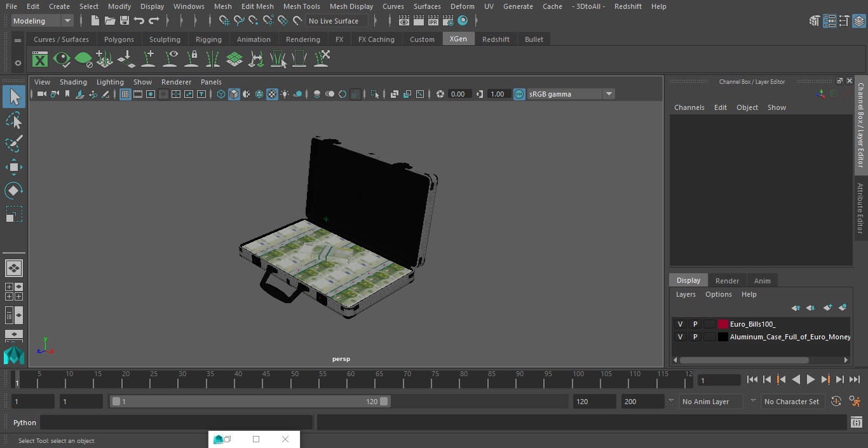Open a scene with the folder icon

pyautogui.click(x=109, y=21)
